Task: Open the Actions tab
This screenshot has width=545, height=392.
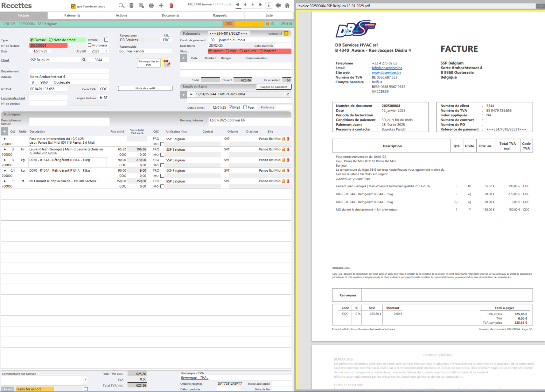Action: coord(122,15)
